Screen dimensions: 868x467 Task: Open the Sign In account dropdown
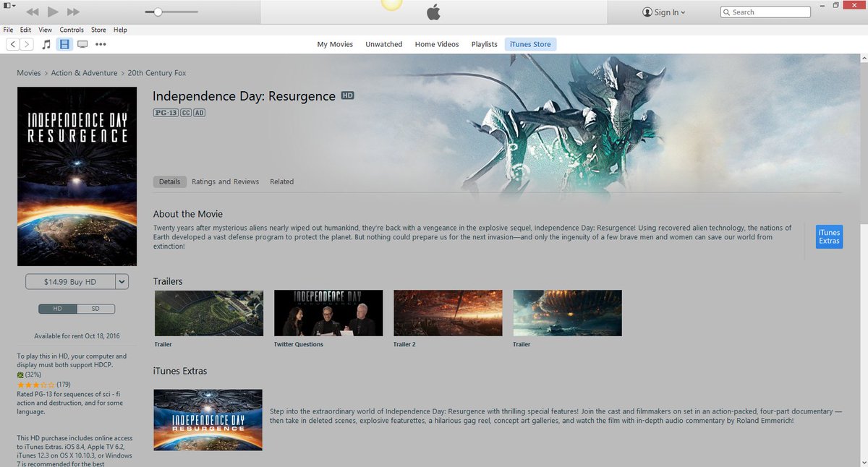[x=663, y=12]
